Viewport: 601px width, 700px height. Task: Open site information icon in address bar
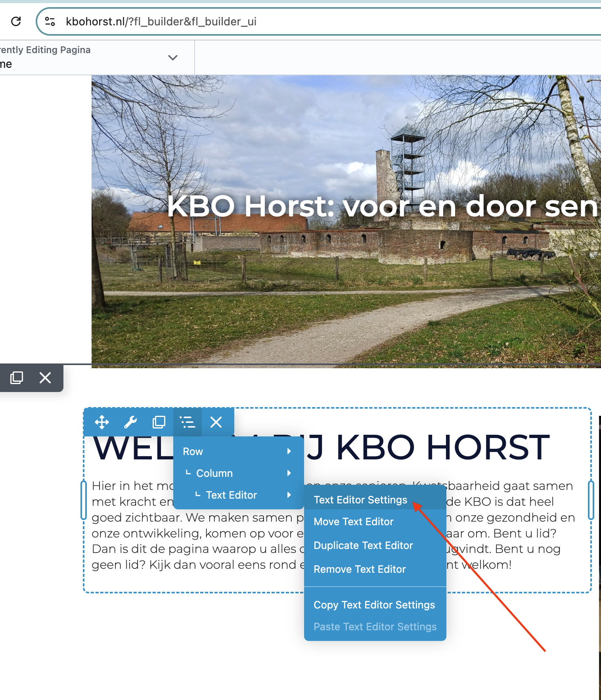50,21
